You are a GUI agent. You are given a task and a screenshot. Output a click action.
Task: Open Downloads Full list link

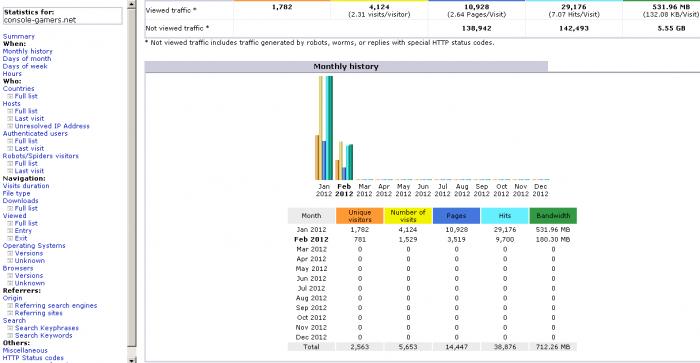[x=26, y=209]
